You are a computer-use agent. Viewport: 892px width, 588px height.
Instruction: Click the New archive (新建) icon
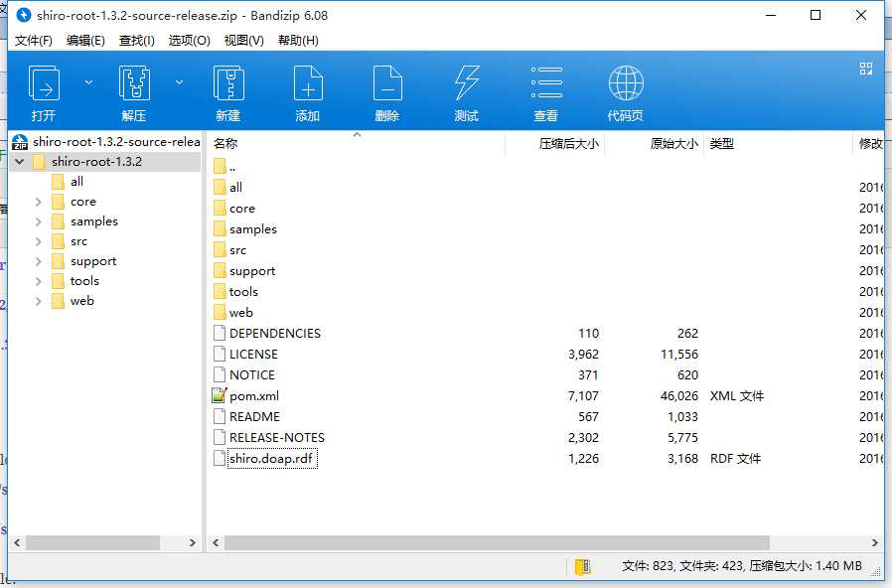pos(228,84)
